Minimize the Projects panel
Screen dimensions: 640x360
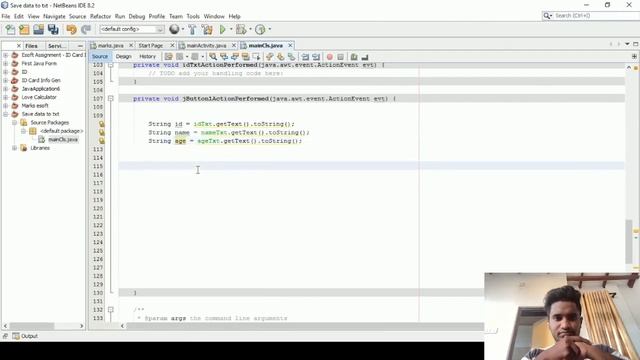coord(80,46)
